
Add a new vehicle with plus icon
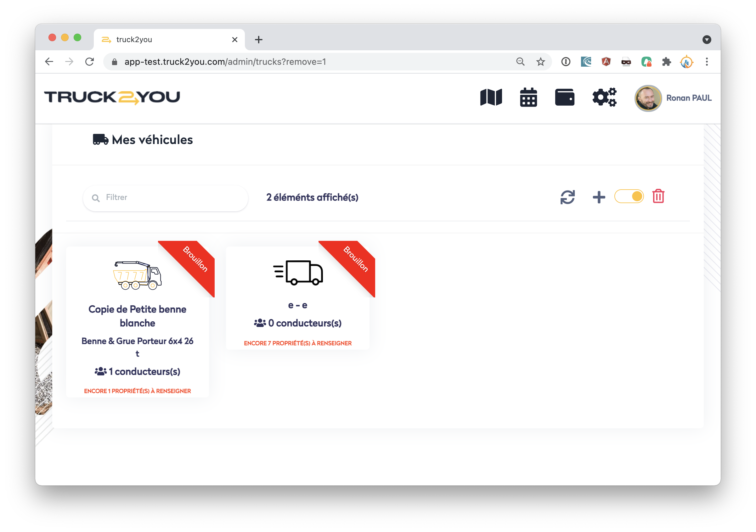(x=599, y=197)
